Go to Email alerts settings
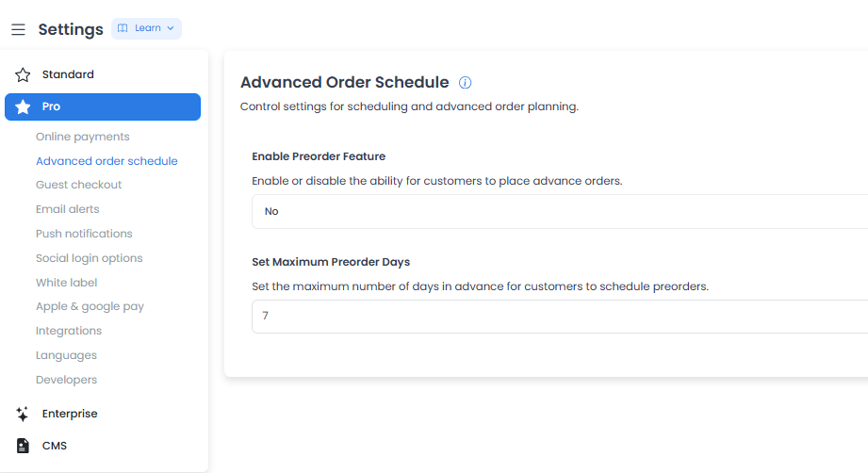Viewport: 868px width, 473px height. click(68, 209)
